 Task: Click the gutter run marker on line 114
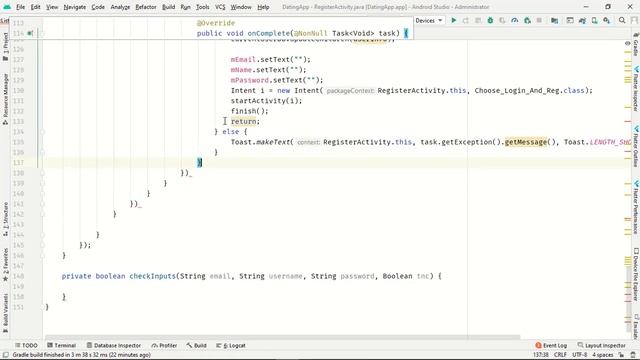30,33
